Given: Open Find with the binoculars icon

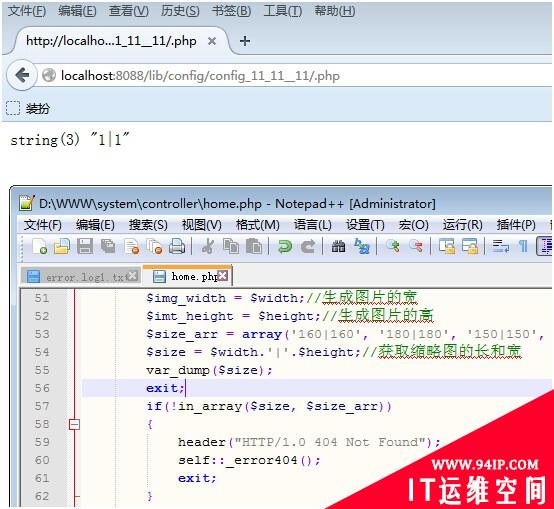Looking at the screenshot, I should pos(338,246).
